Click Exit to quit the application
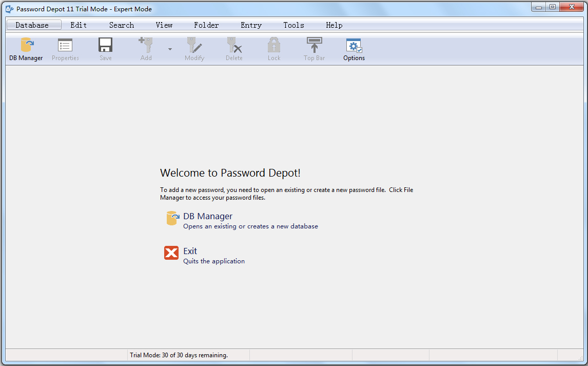The height and width of the screenshot is (366, 588). 190,252
